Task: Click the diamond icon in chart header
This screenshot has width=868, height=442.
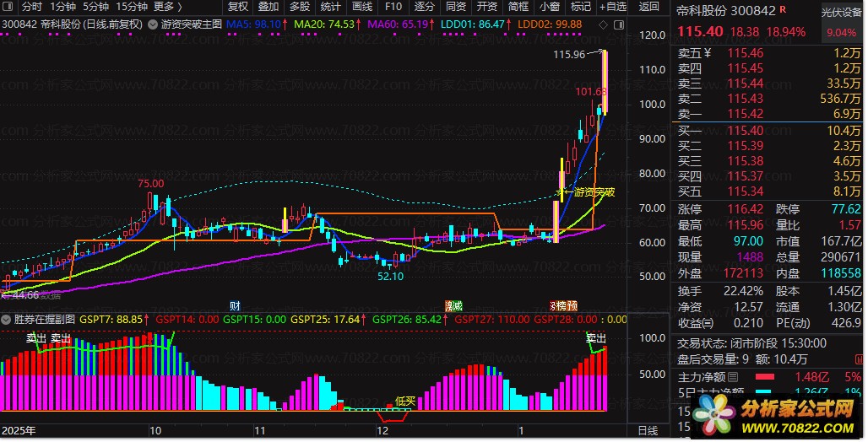Action: pyautogui.click(x=603, y=25)
